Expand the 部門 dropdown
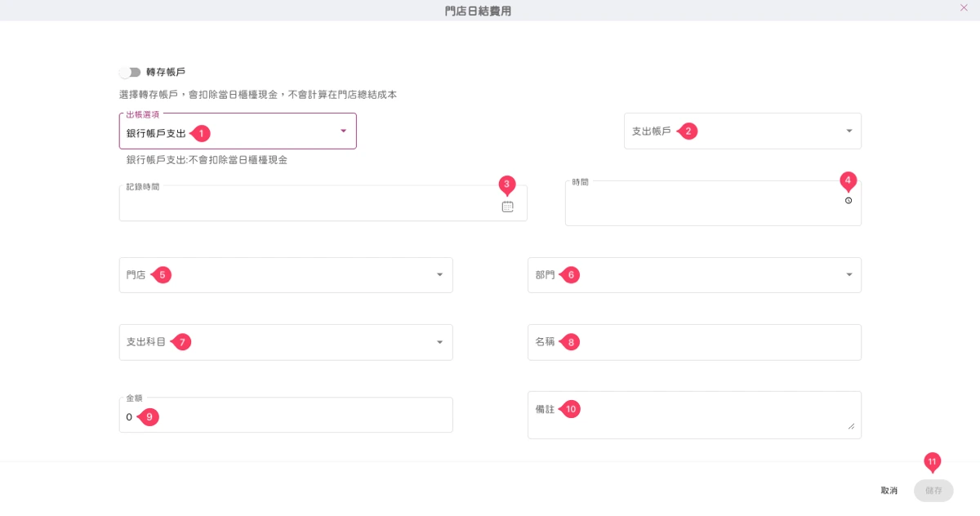This screenshot has width=980, height=516. tap(694, 275)
